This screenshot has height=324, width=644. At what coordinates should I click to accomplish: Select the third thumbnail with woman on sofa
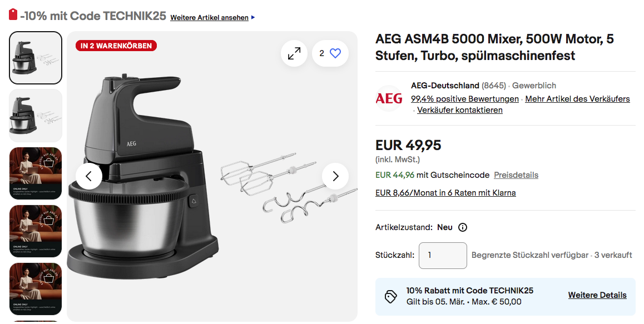pos(36,173)
